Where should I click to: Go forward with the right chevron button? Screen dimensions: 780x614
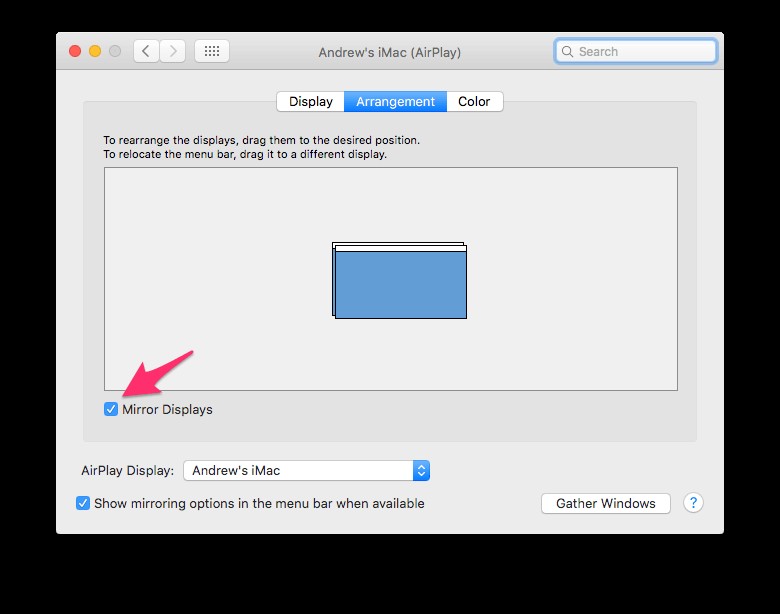(173, 51)
